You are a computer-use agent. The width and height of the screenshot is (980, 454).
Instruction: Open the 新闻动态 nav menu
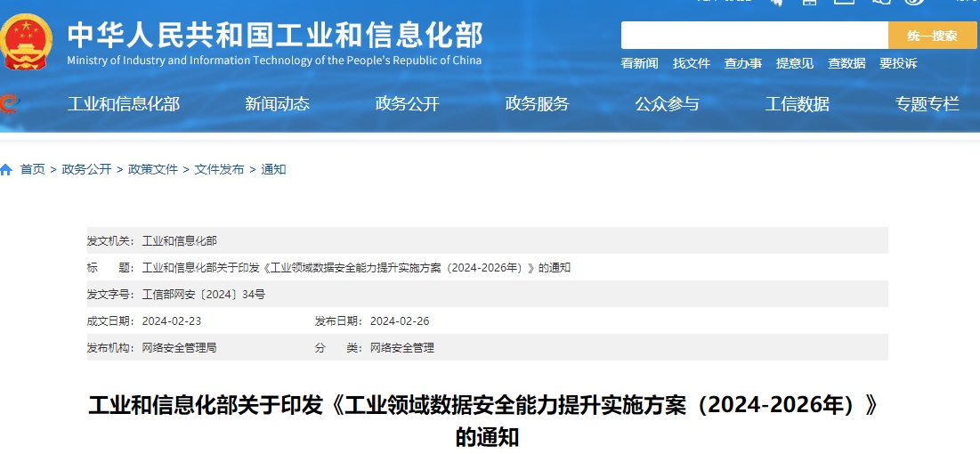[x=277, y=104]
